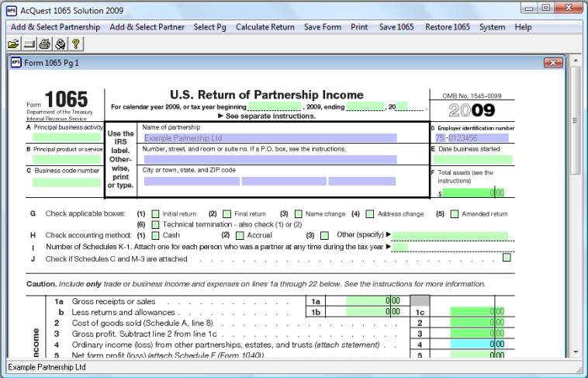This screenshot has width=588, height=378.
Task: Click line 3 Gross profit amount field
Action: 477,333
